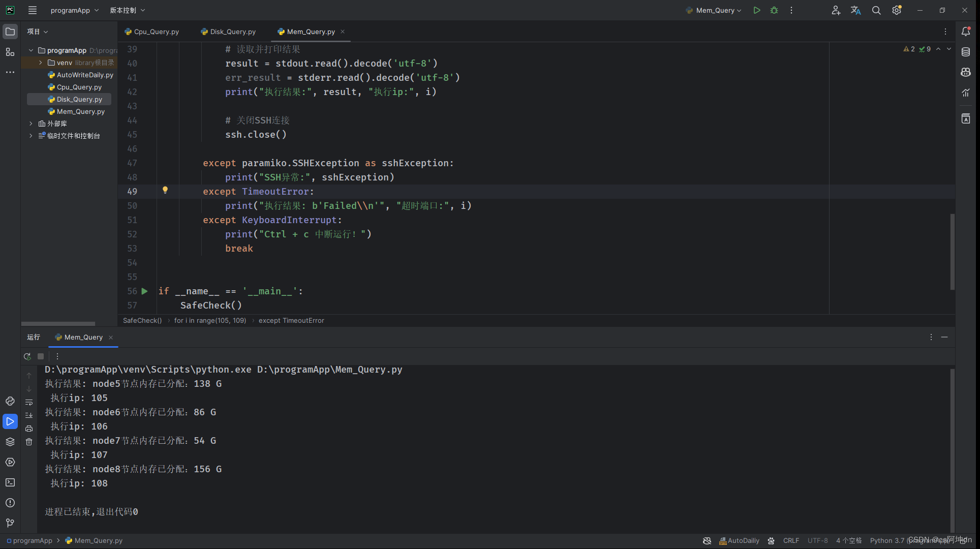Open the Git version control tool window
This screenshot has height=549, width=980.
click(x=10, y=523)
